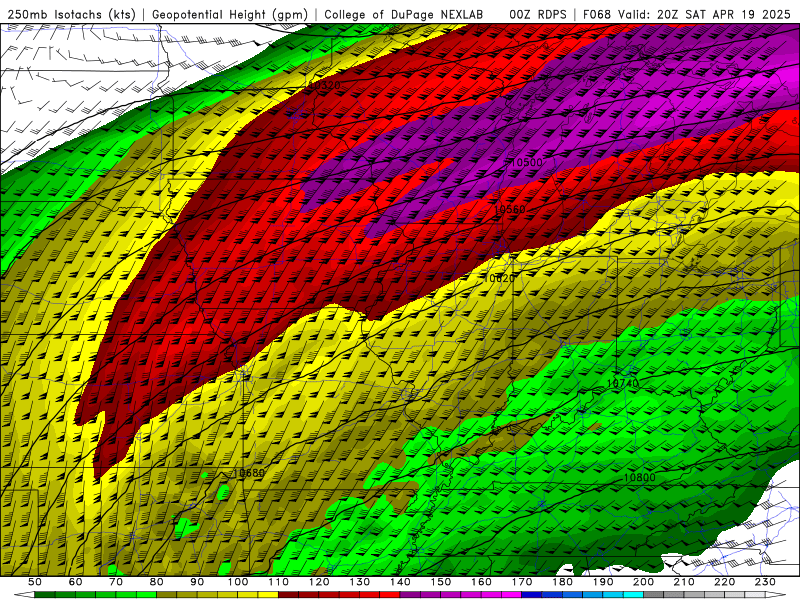The width and height of the screenshot is (800, 600).
Task: Click the 10320 height contour label
Action: click(x=324, y=85)
